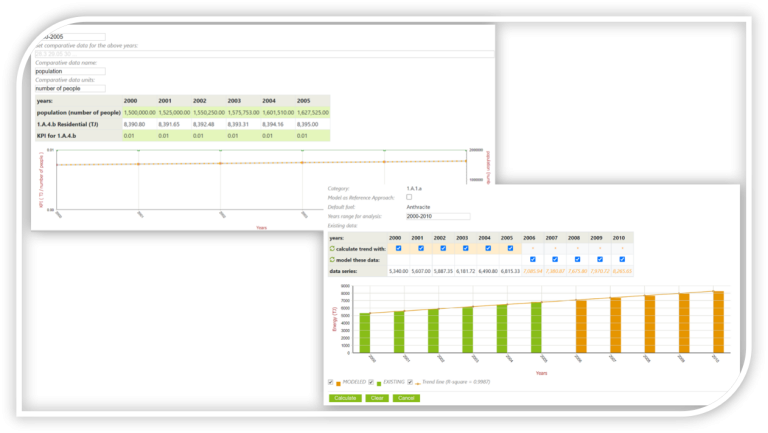Toggle the MODELED series visibility checkbox
Screen dimensions: 768x433
[331, 382]
